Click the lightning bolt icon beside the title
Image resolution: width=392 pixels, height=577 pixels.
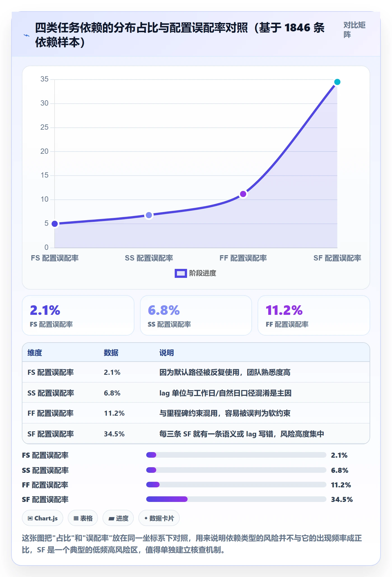[26, 35]
